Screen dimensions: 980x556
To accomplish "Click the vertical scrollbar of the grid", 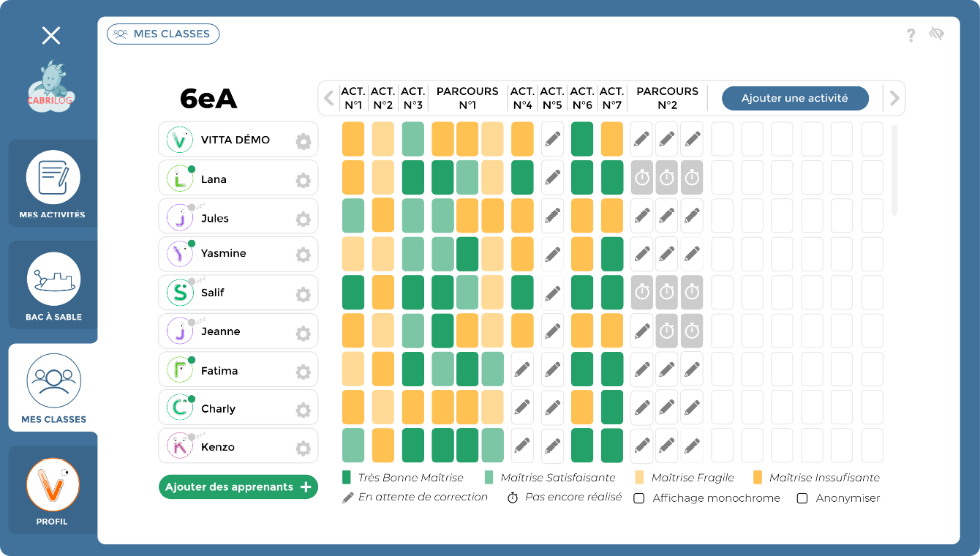I will click(894, 170).
